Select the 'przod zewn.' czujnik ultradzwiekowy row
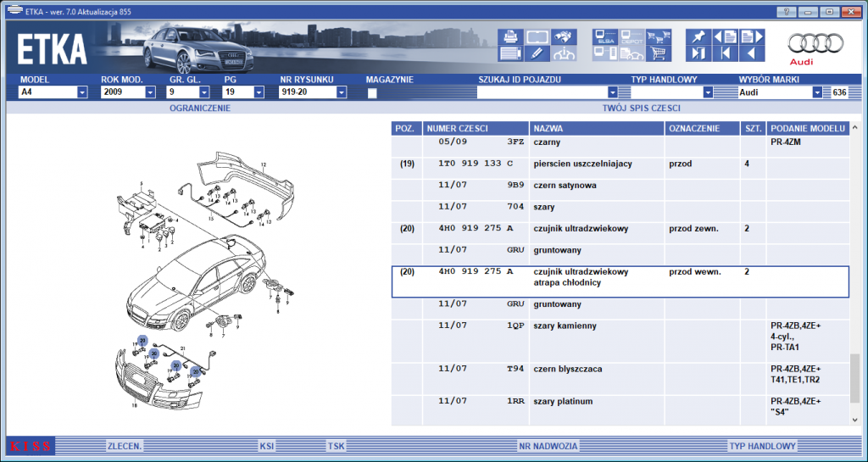The width and height of the screenshot is (868, 462). pos(620,232)
